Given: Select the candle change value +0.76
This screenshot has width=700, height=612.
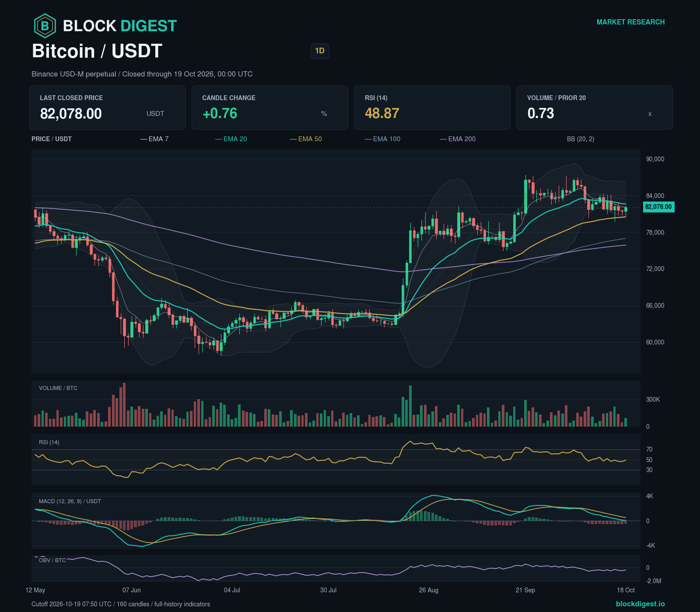Looking at the screenshot, I should click(x=220, y=114).
